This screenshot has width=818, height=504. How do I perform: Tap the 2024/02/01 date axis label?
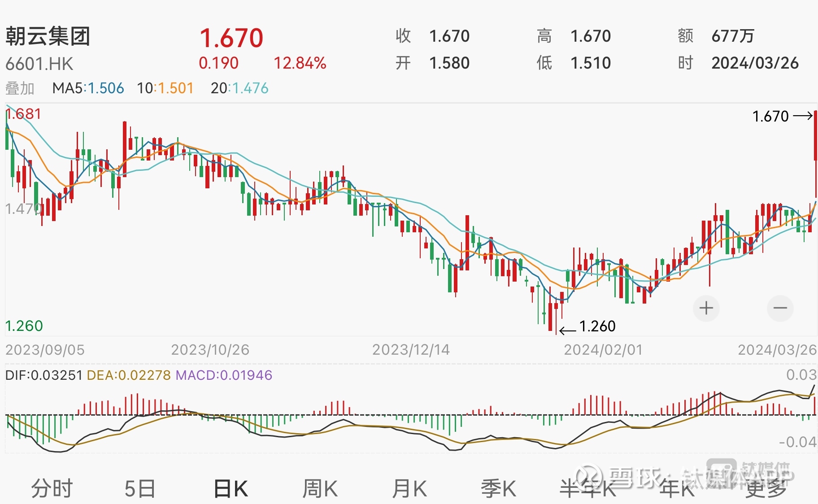(x=603, y=350)
